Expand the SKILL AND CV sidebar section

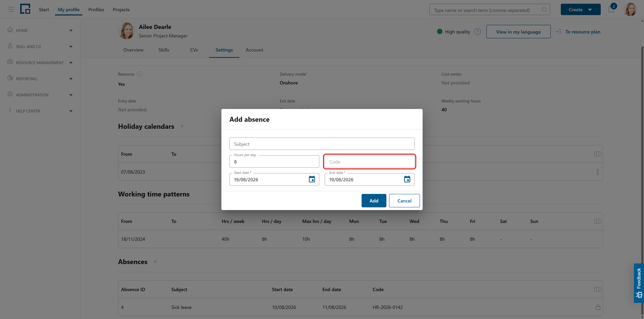pos(40,47)
